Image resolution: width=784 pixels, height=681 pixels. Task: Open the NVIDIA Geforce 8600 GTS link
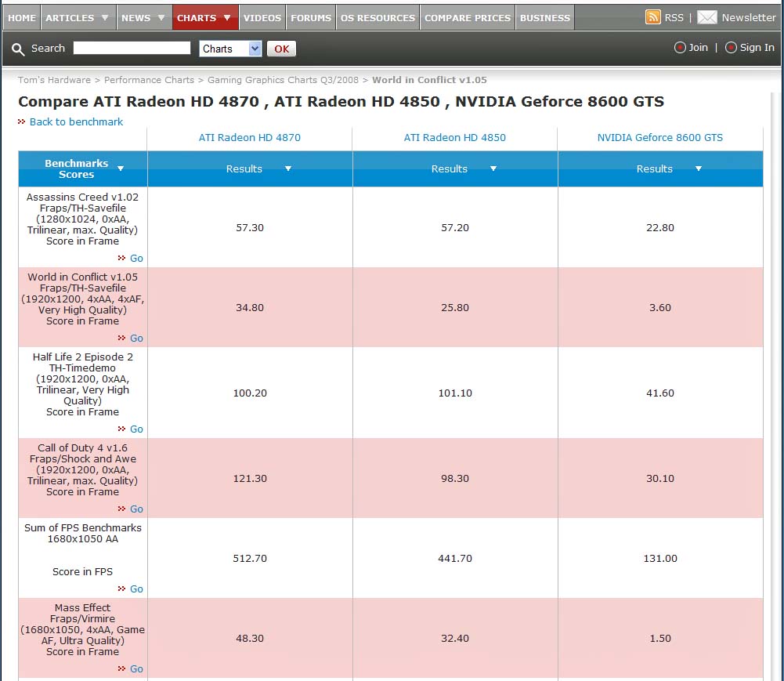(x=660, y=138)
